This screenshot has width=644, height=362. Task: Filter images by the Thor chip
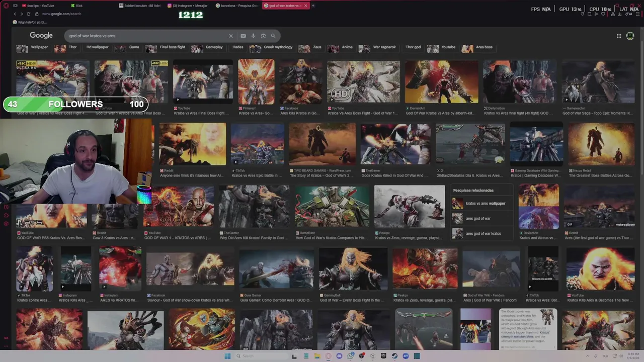pos(66,47)
